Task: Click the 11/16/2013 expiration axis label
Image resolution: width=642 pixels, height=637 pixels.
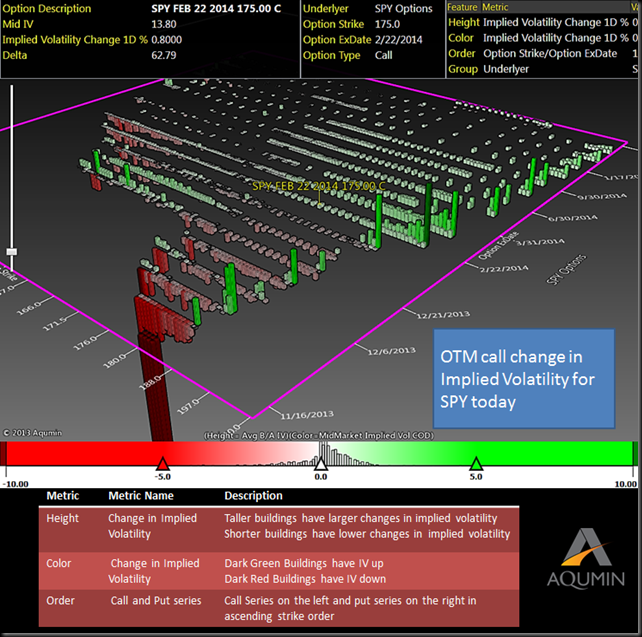Action: (307, 415)
